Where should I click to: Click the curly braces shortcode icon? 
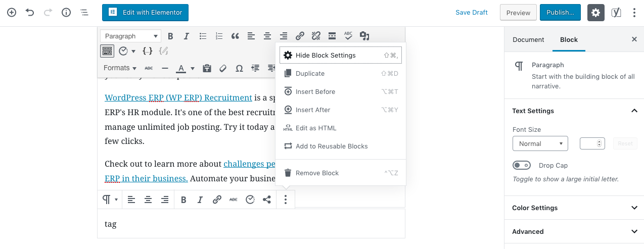point(147,51)
